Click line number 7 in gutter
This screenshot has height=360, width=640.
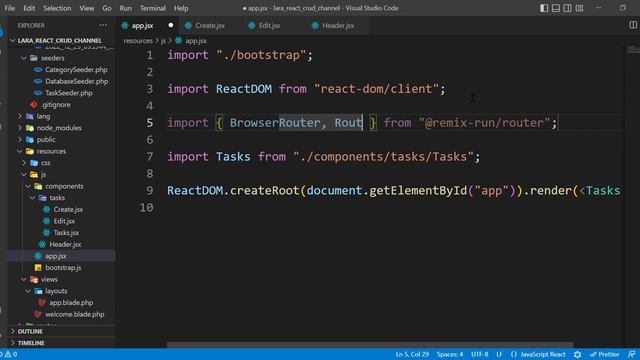pyautogui.click(x=150, y=157)
